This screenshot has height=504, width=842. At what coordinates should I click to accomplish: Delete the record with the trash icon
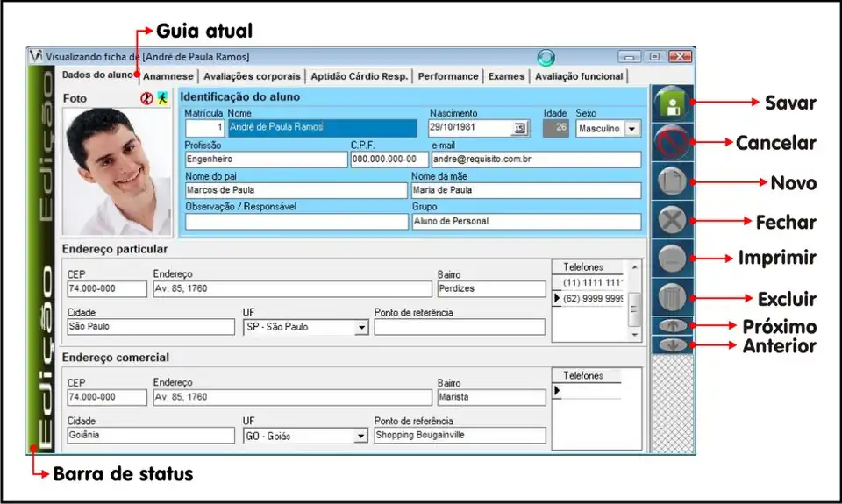(672, 298)
